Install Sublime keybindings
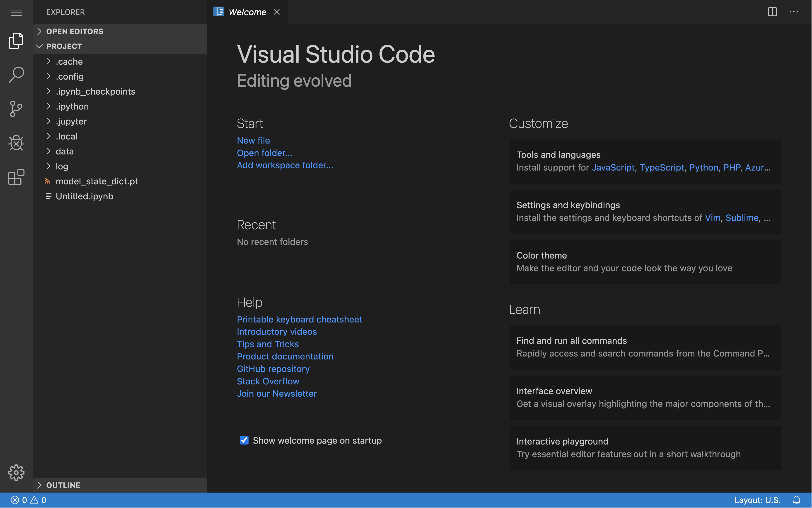The image size is (812, 508). 742,218
